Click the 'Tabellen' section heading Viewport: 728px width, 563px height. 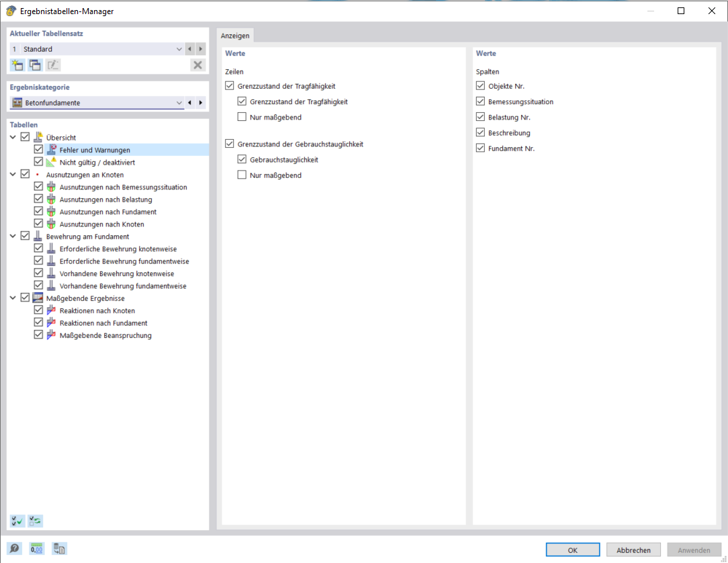coord(24,124)
